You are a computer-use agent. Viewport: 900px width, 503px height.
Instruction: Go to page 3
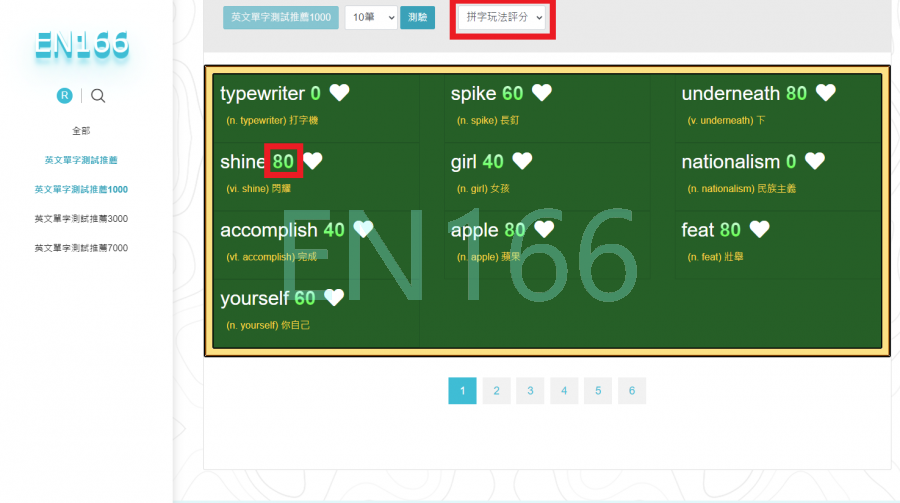(530, 390)
